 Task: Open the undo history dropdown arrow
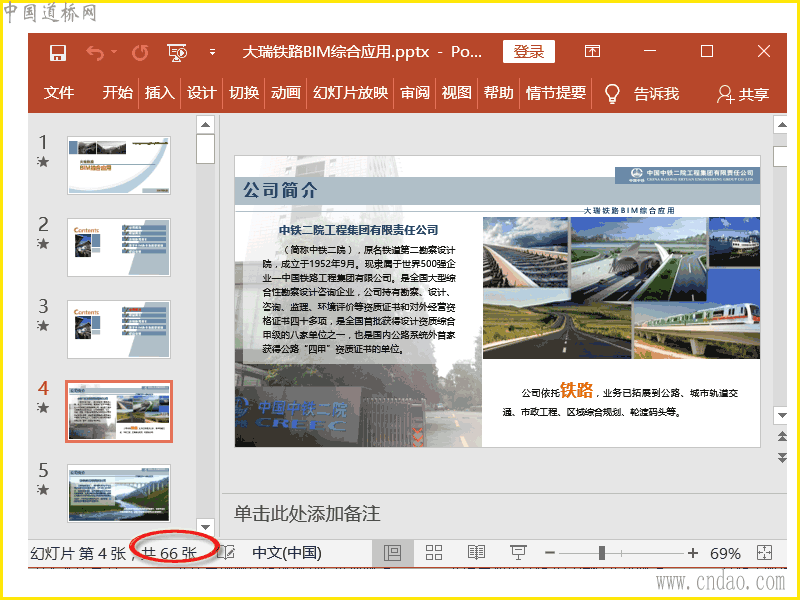click(x=114, y=51)
